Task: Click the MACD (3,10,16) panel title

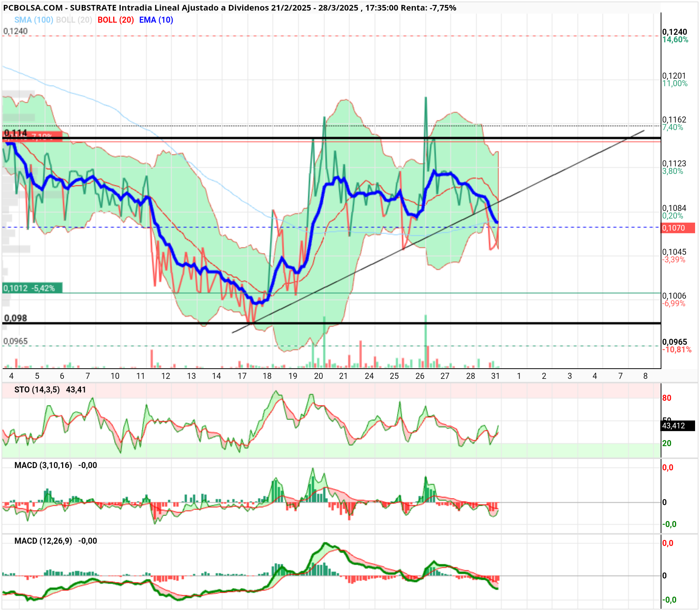Action: point(43,465)
